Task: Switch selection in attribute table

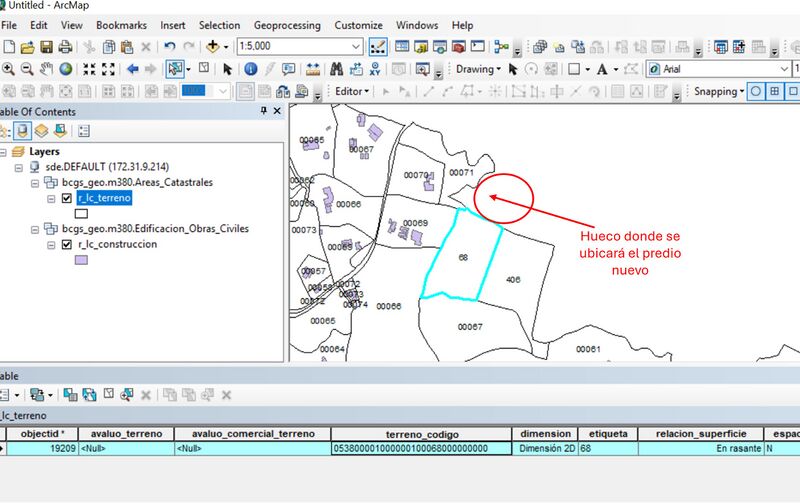Action: point(89,394)
